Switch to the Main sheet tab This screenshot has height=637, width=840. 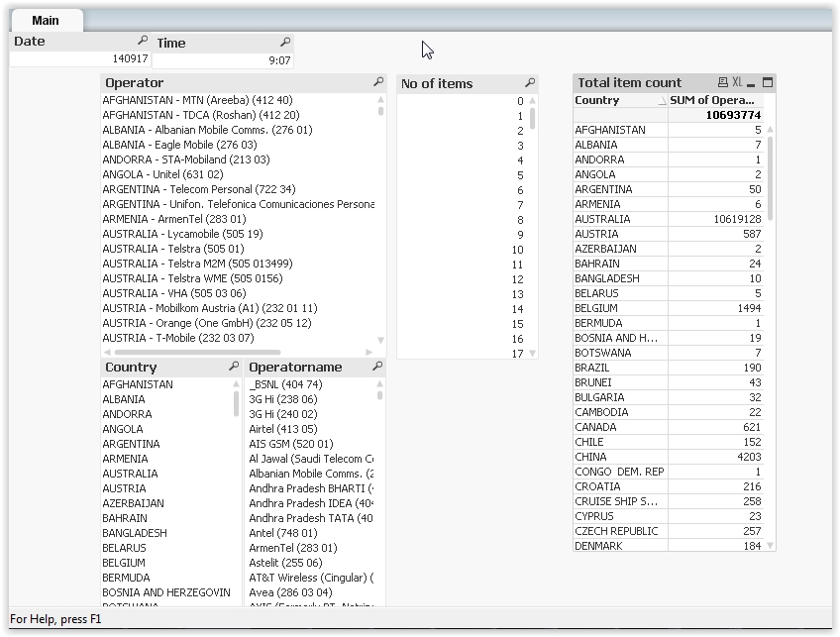(46, 19)
